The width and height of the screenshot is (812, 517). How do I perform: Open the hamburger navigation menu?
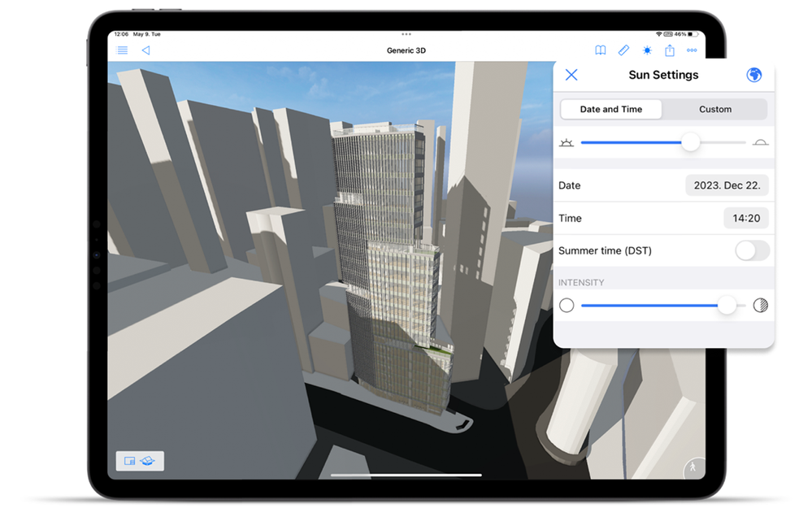point(123,50)
